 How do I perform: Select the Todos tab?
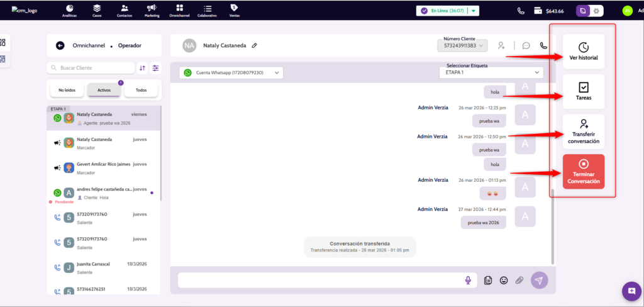click(x=141, y=90)
